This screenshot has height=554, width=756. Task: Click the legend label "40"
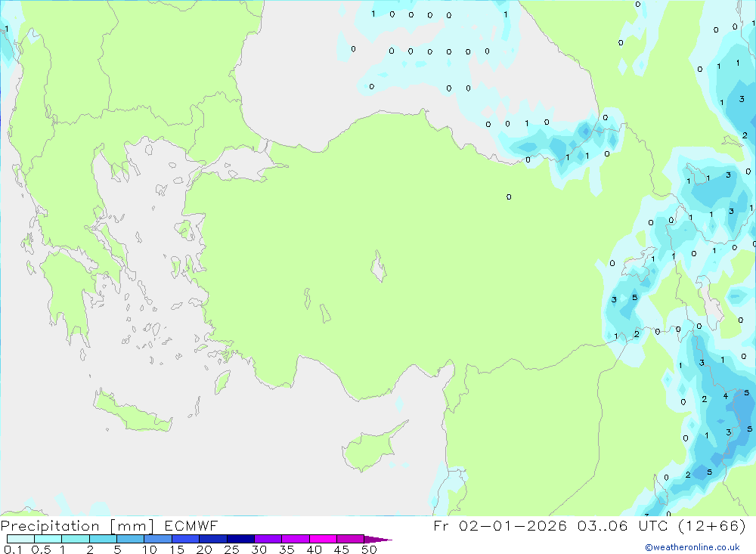point(314,549)
